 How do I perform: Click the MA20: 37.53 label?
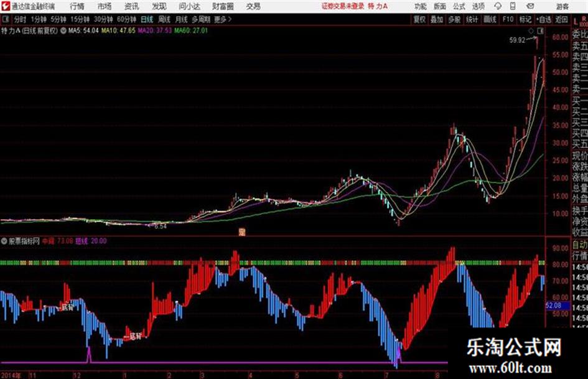(x=154, y=30)
